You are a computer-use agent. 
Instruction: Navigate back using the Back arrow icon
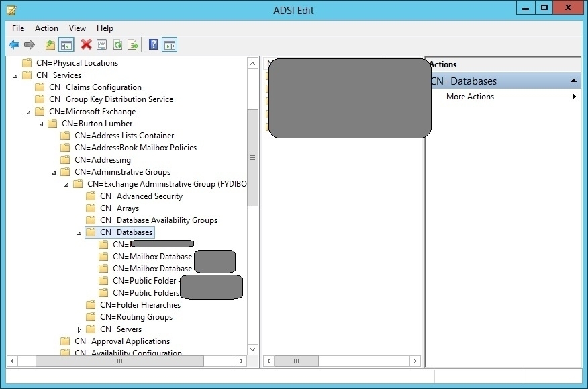pyautogui.click(x=14, y=44)
